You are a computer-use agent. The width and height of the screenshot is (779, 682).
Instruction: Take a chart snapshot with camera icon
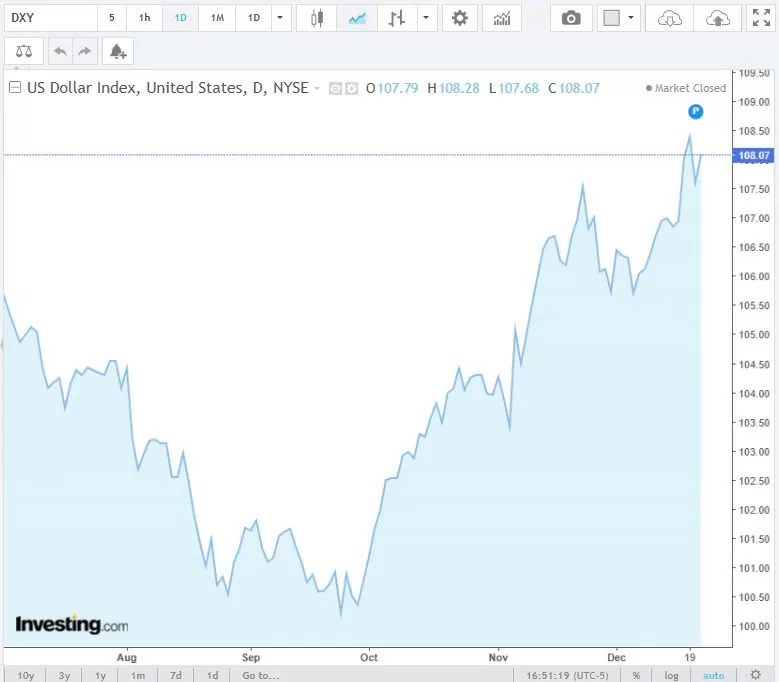pyautogui.click(x=571, y=18)
